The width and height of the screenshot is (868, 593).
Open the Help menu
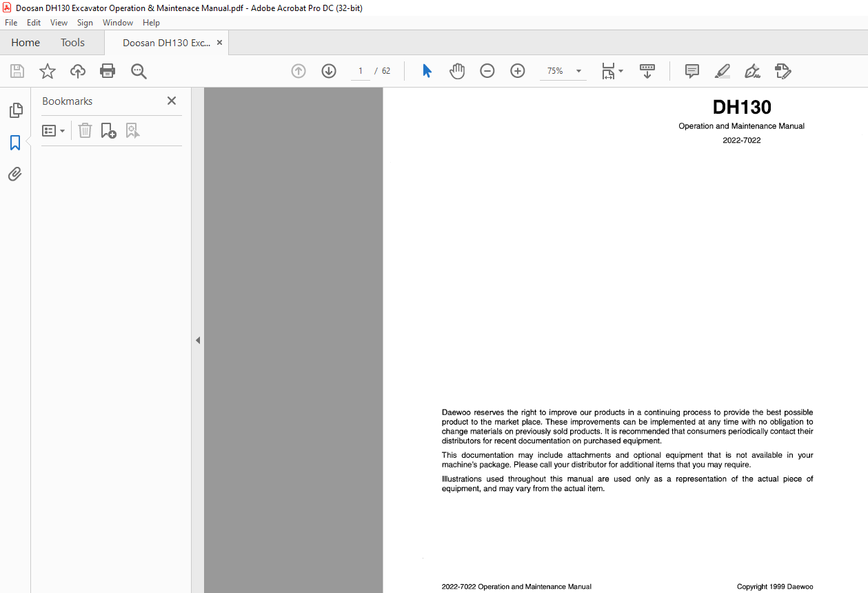tap(151, 23)
